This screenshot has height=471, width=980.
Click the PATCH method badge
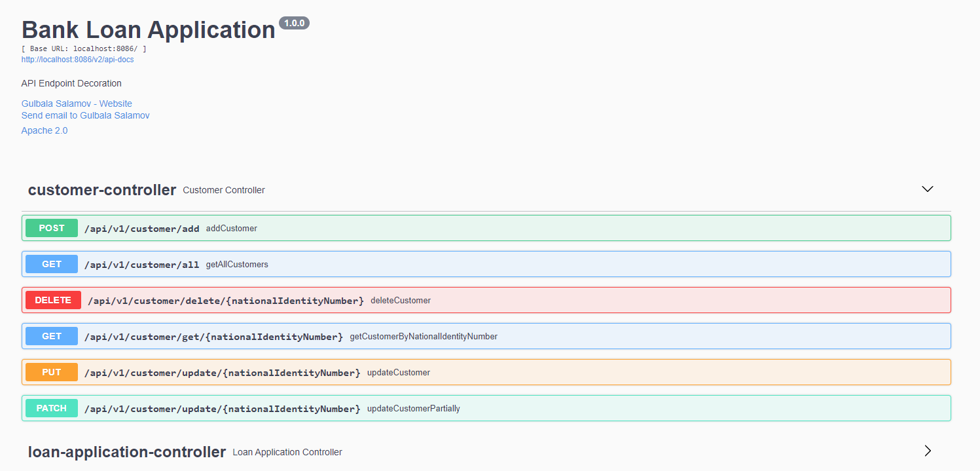(52, 408)
